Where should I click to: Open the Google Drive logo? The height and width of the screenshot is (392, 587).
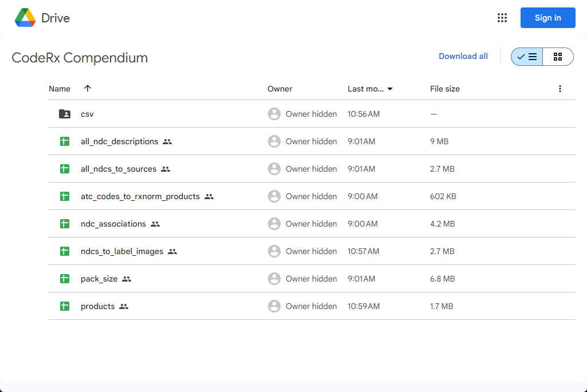[25, 17]
